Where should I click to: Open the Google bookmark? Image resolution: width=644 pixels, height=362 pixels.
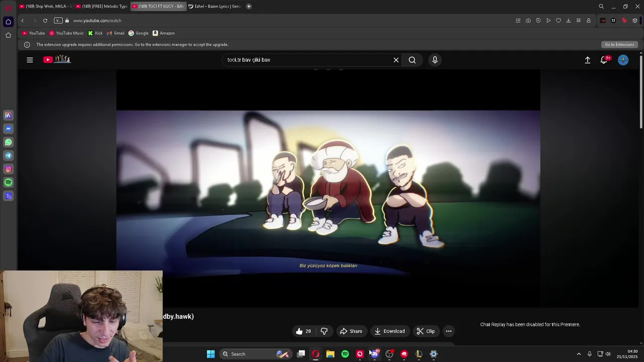click(x=138, y=33)
